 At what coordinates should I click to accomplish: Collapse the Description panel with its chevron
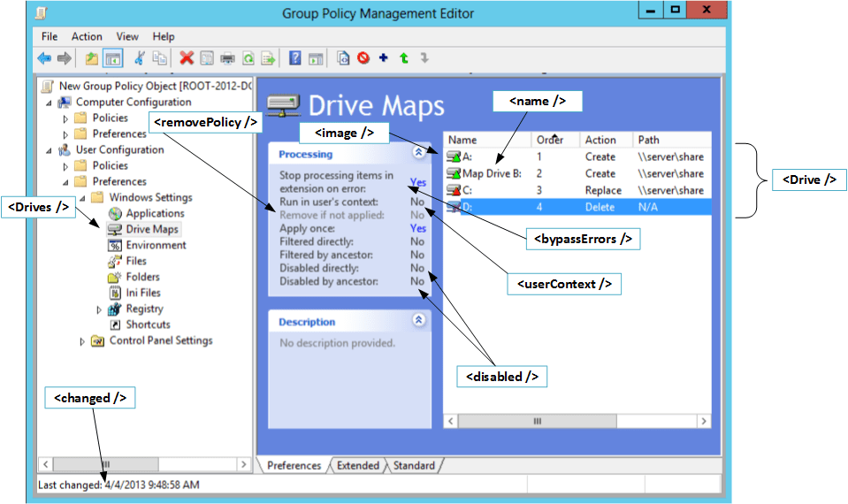pyautogui.click(x=418, y=319)
